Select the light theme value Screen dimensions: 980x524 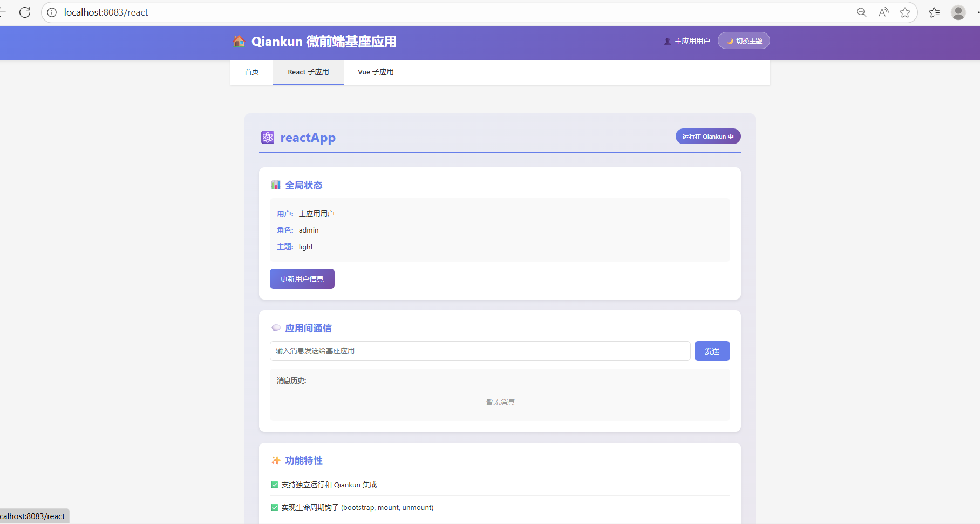click(x=306, y=247)
